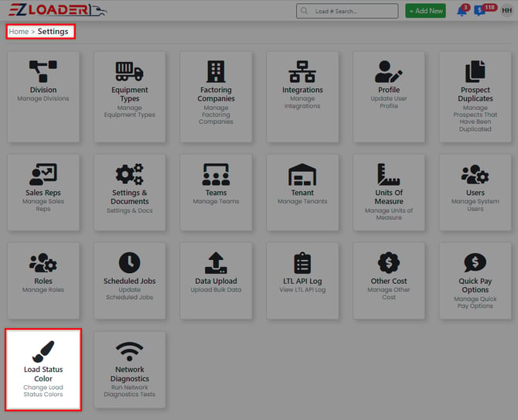Click the Add New button

point(425,11)
